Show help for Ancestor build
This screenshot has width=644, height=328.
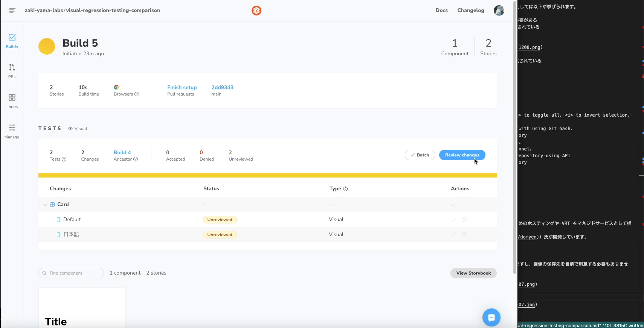coord(136,159)
